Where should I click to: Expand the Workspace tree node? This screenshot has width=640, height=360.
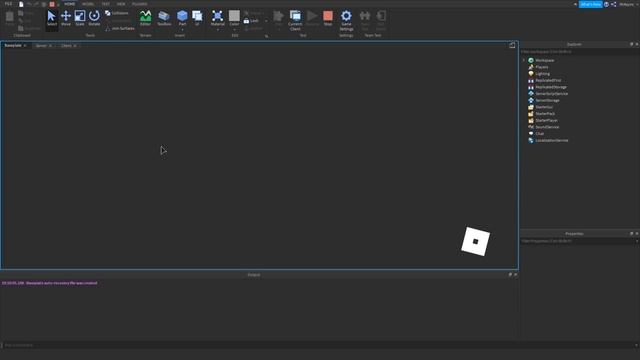524,60
